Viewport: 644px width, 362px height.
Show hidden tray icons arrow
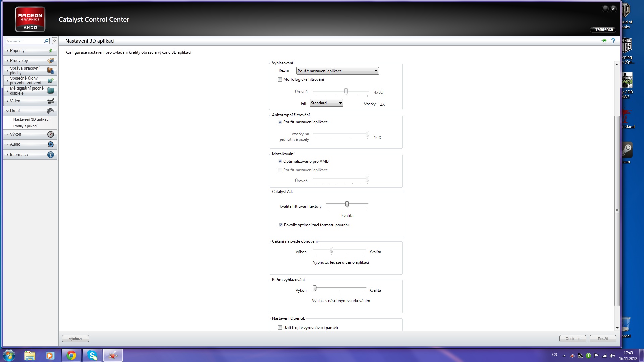[564, 356]
